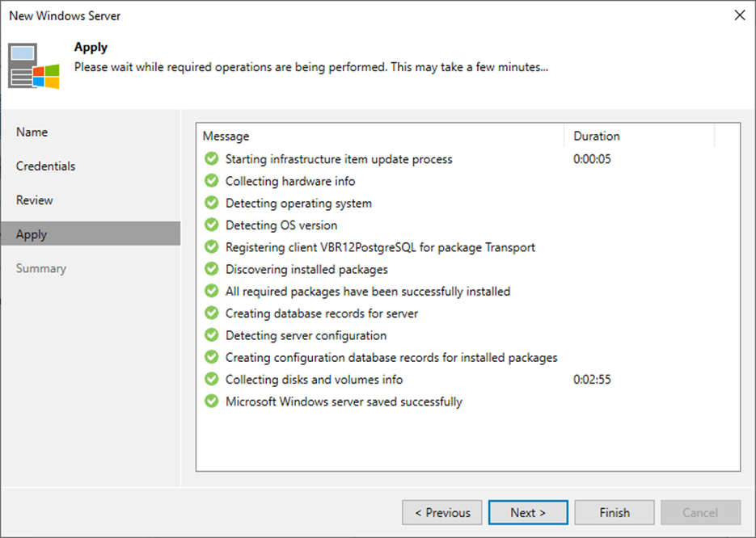Sort by the Duration column header
Viewport: 756px width, 538px height.
point(639,137)
